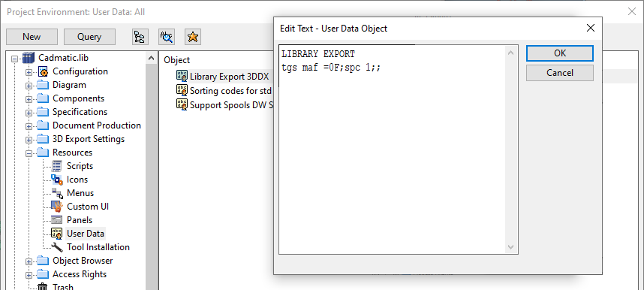Click text area scroll down arrow
The height and width of the screenshot is (290, 644).
point(510,247)
